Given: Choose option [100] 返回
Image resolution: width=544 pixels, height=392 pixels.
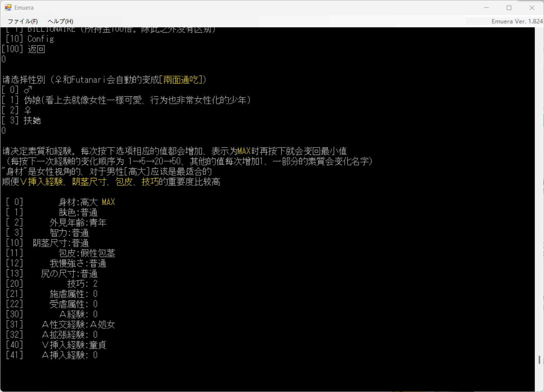Looking at the screenshot, I should point(23,49).
